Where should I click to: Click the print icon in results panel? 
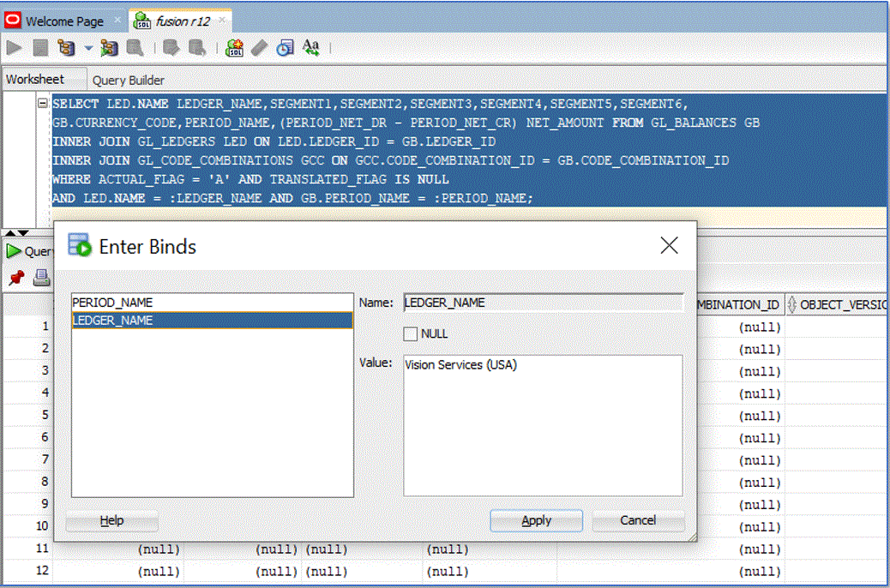coord(40,278)
